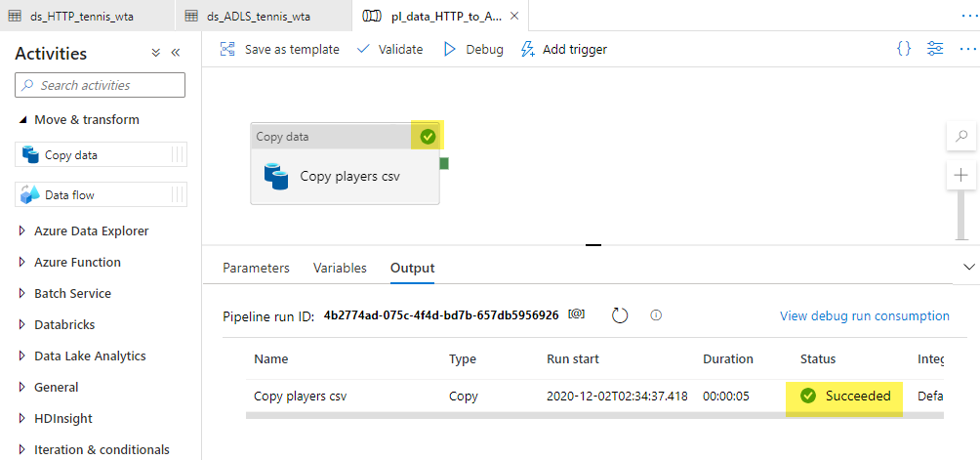Click the run info circle icon
The height and width of the screenshot is (460, 980).
(656, 315)
